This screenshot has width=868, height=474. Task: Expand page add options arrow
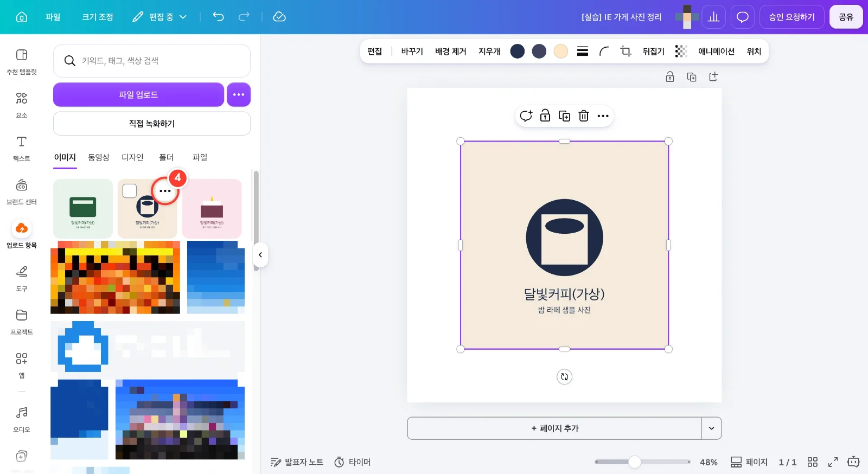pos(712,428)
